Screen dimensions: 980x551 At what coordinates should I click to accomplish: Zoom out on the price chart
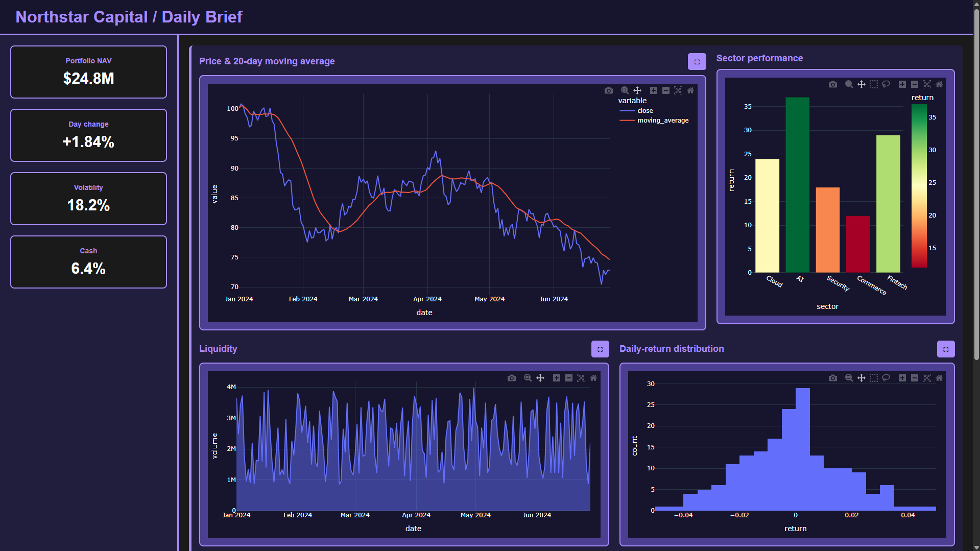(x=665, y=90)
